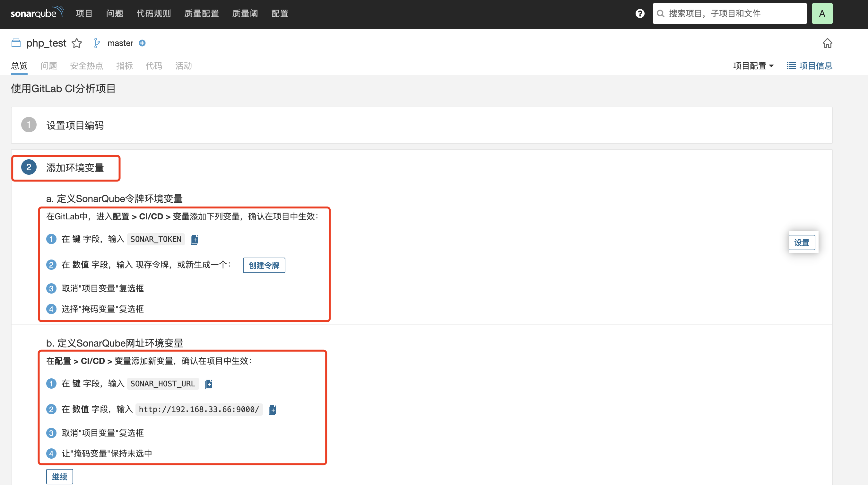The height and width of the screenshot is (485, 868).
Task: Click the 创建令牌 button
Action: (x=264, y=265)
